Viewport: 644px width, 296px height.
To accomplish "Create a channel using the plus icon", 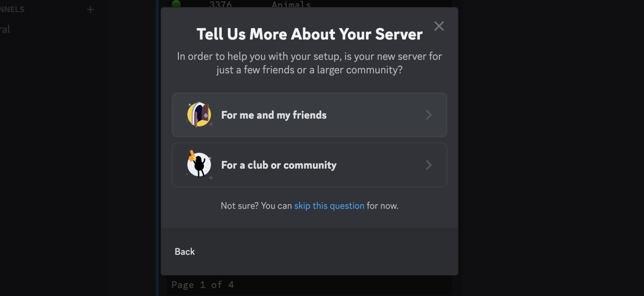I will (x=90, y=9).
